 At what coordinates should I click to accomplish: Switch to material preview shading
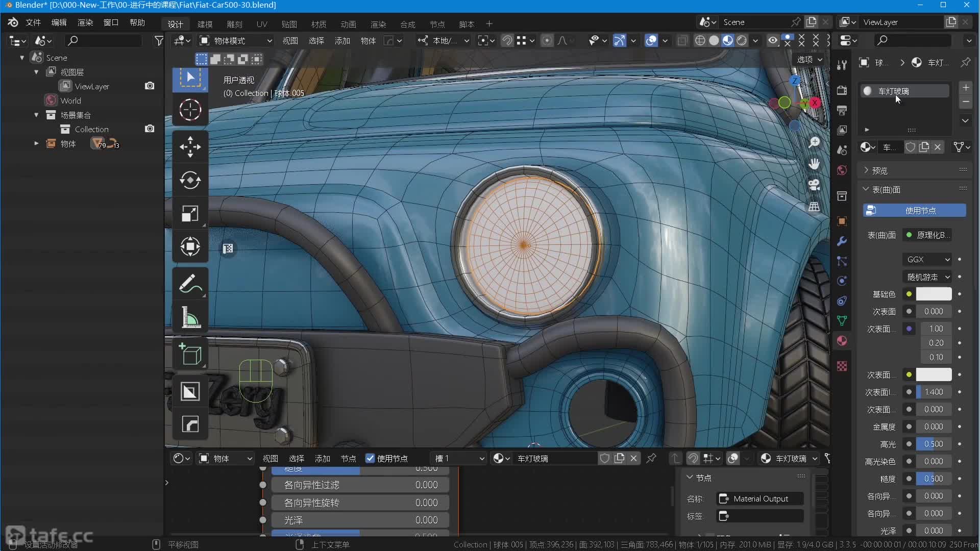(728, 41)
